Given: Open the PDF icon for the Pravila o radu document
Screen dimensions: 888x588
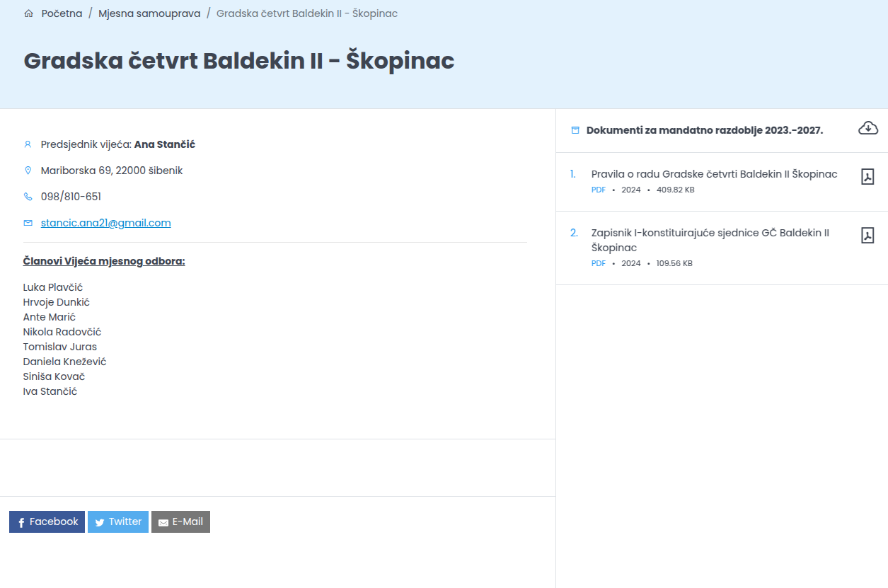Looking at the screenshot, I should 867,177.
